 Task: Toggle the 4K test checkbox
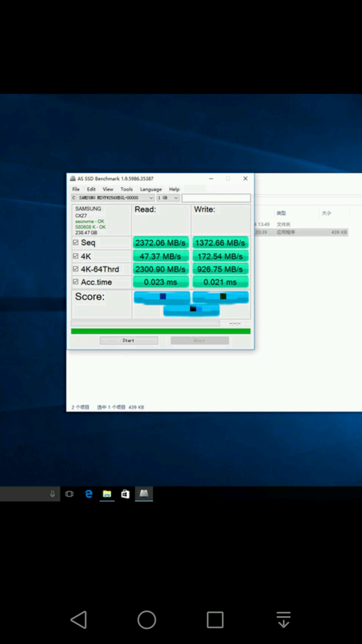pyautogui.click(x=76, y=256)
